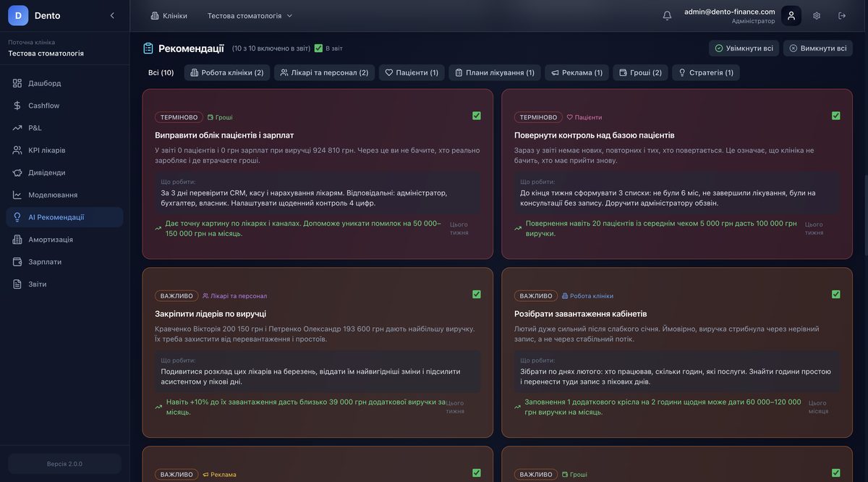Open the user profile avatar icon
This screenshot has width=868, height=482.
791,16
